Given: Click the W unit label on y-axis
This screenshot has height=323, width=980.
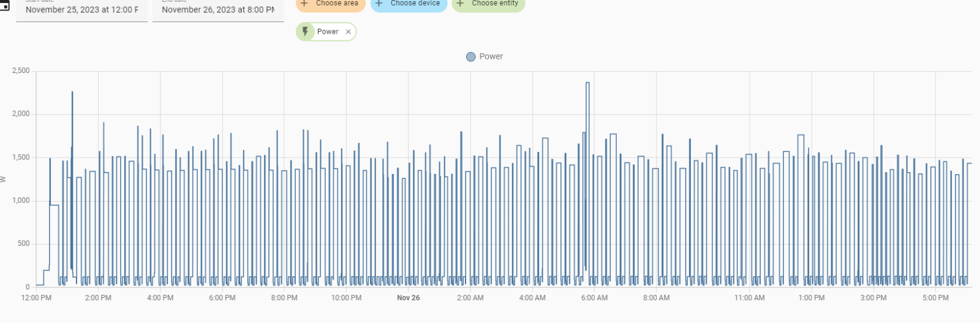Looking at the screenshot, I should [x=3, y=180].
